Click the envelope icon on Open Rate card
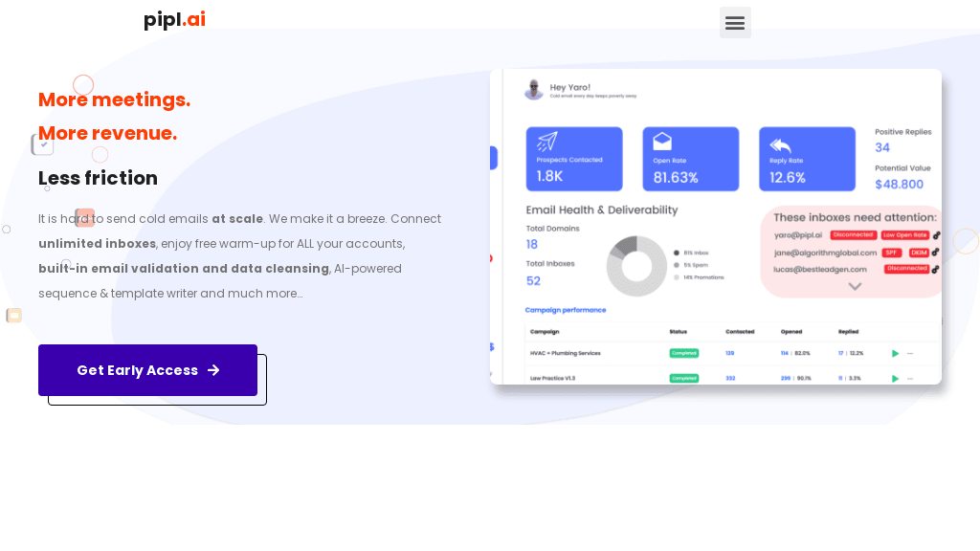 pos(661,141)
